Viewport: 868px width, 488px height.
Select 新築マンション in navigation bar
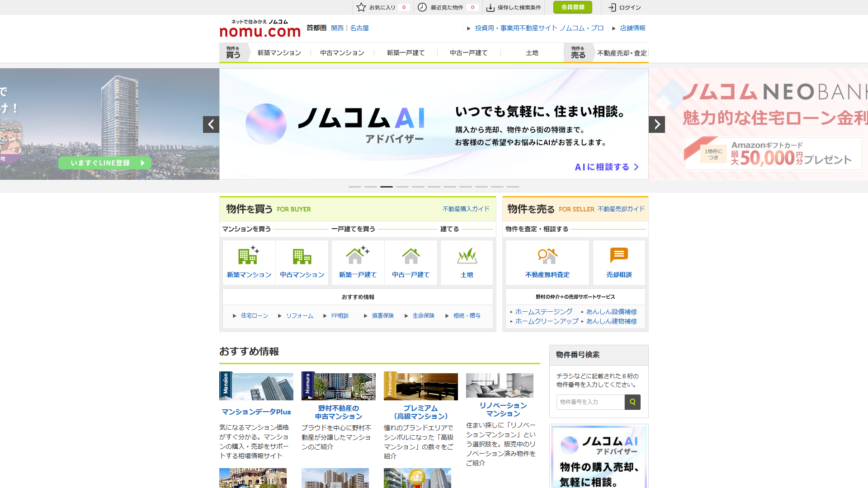coord(279,53)
